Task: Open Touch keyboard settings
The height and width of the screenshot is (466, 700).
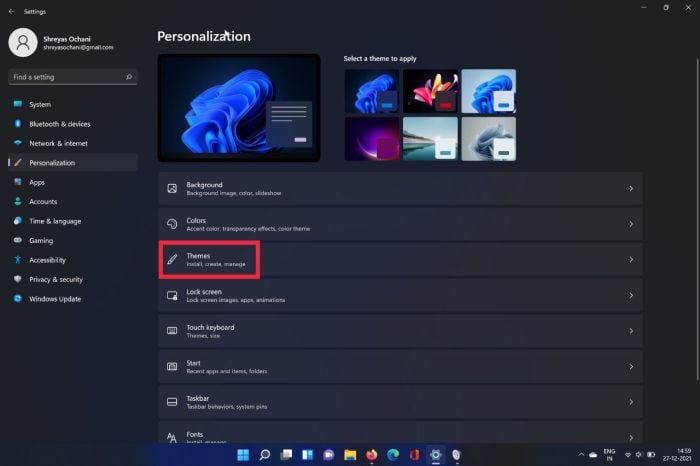Action: click(x=400, y=331)
